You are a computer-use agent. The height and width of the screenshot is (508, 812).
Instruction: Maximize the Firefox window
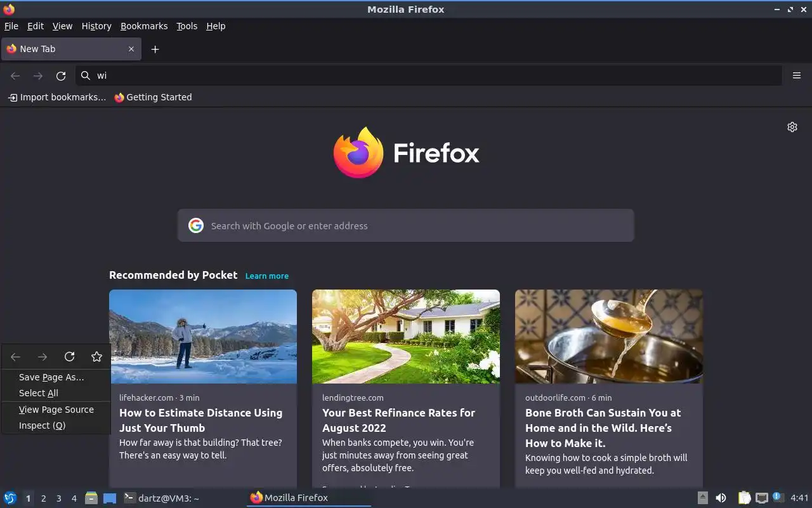click(x=790, y=10)
